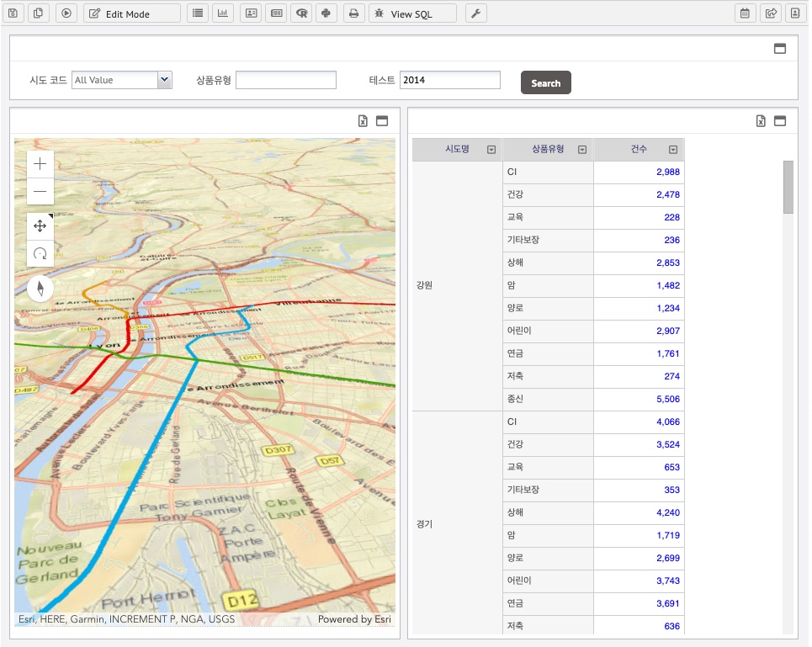This screenshot has width=812, height=647.
Task: Open the R script toolbar icon
Action: point(302,13)
